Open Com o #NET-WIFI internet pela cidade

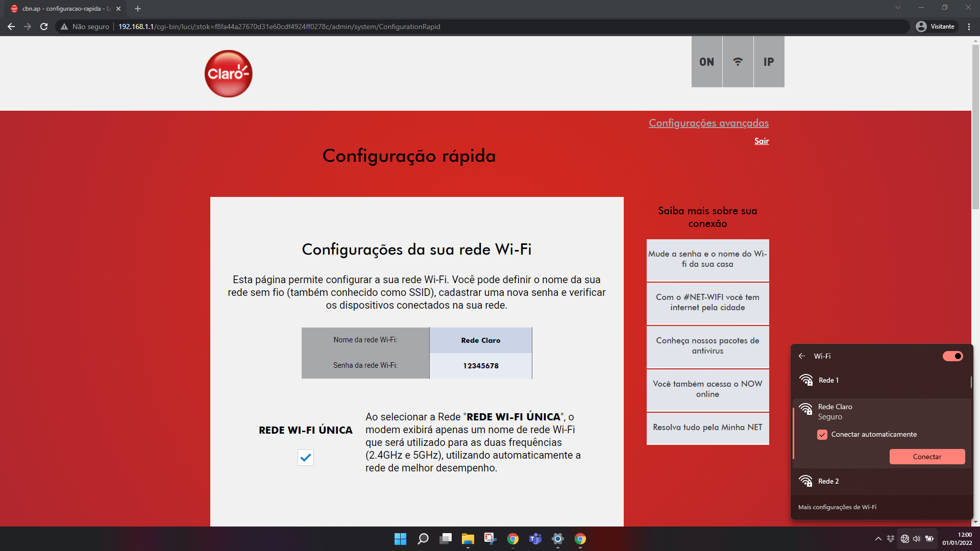tap(707, 303)
